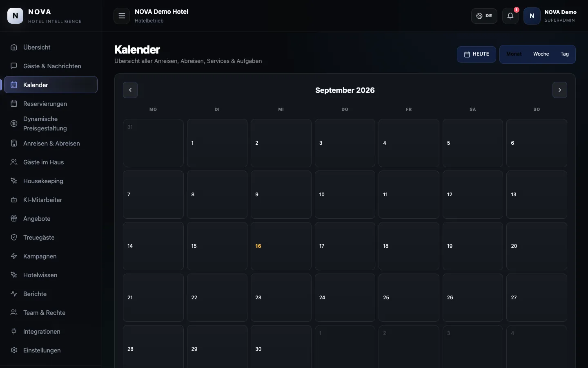588x368 pixels.
Task: Open Team & Rechte in the sidebar
Action: (x=51, y=312)
